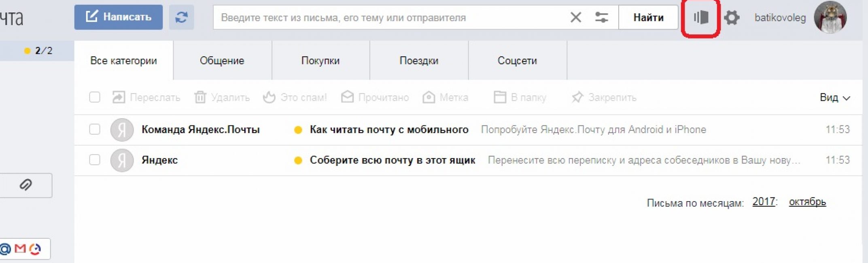Click the 2/2 inbox counter in sidebar
The image size is (868, 263).
[44, 51]
